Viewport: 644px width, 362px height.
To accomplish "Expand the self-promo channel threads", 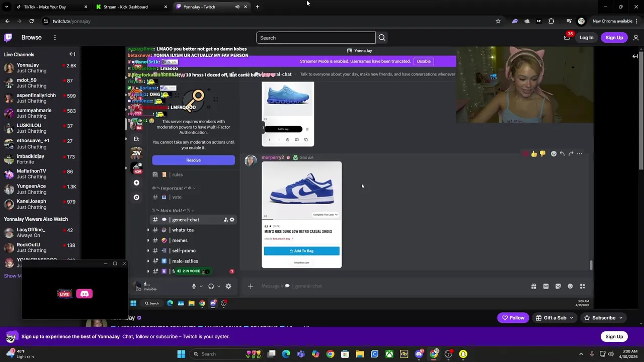I will (148, 251).
